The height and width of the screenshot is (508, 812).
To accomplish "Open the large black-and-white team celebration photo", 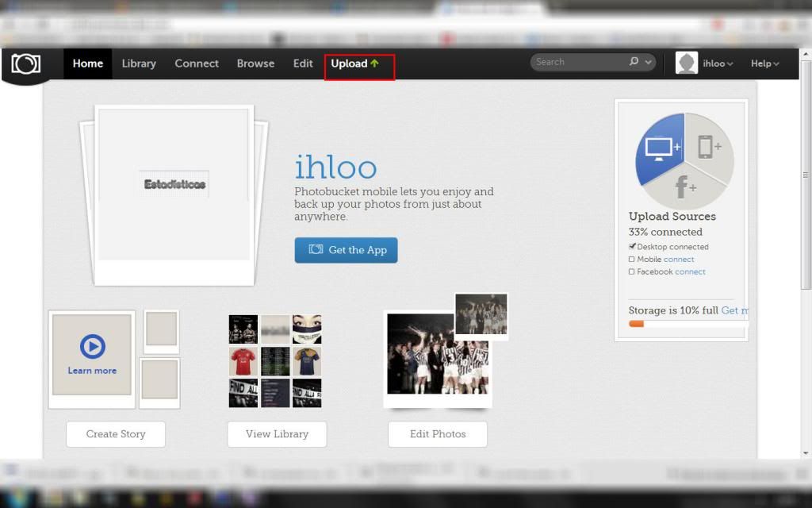I will 438,358.
